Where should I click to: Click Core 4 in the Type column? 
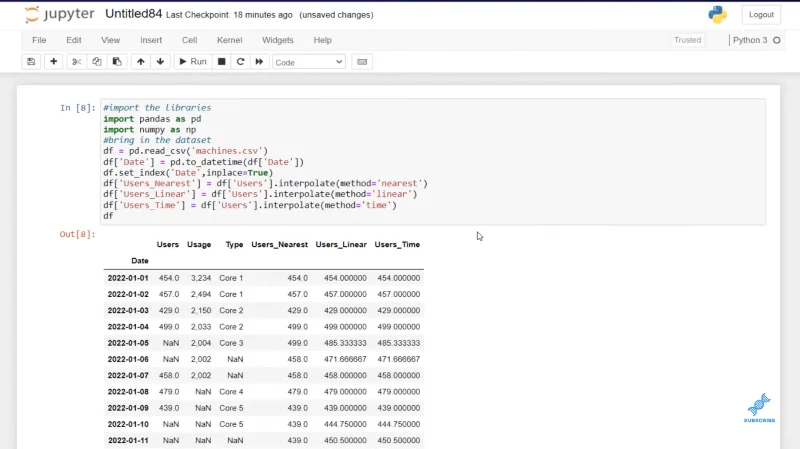click(x=231, y=392)
